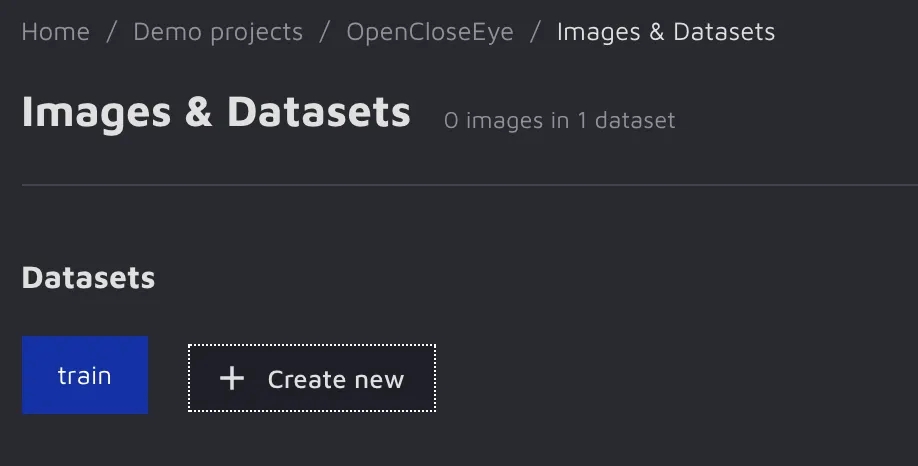Click the plus icon in Create new
The height and width of the screenshot is (466, 918).
[x=232, y=378]
